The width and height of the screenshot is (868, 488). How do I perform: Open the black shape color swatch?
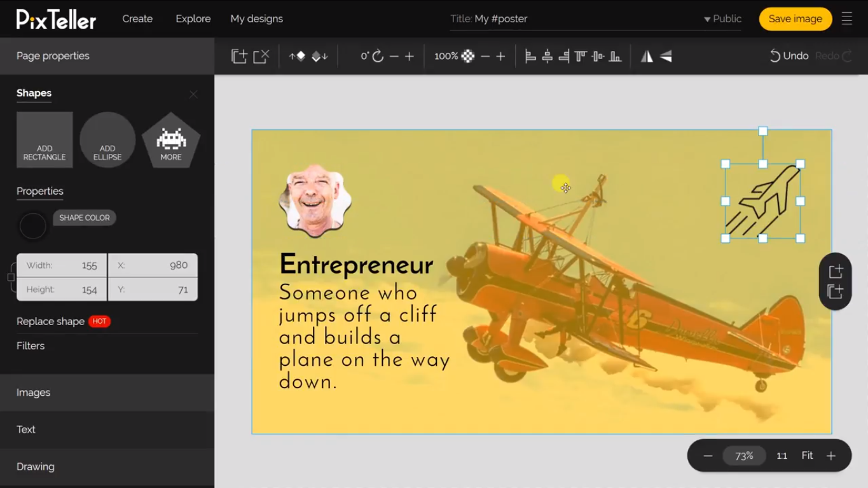pyautogui.click(x=32, y=226)
